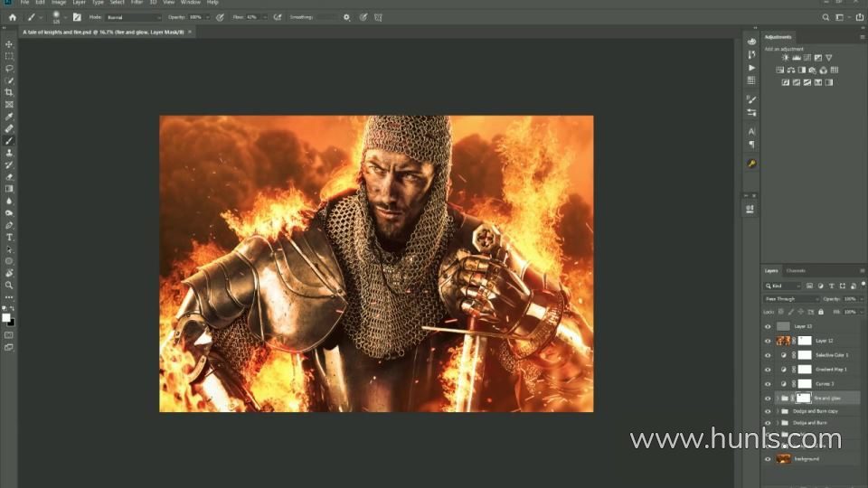868x488 pixels.
Task: Add a Brightness/Contrast adjustment
Action: coord(785,58)
